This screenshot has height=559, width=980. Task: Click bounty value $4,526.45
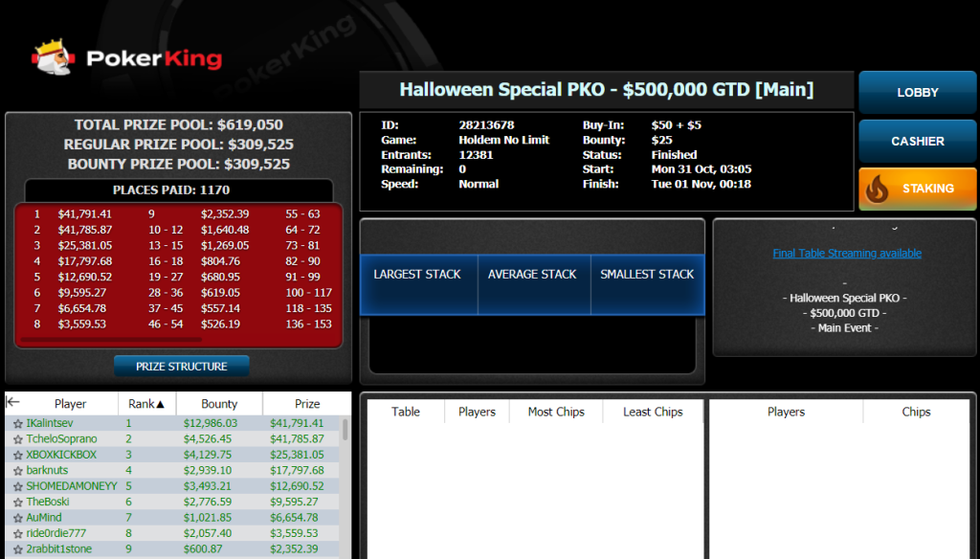(208, 439)
